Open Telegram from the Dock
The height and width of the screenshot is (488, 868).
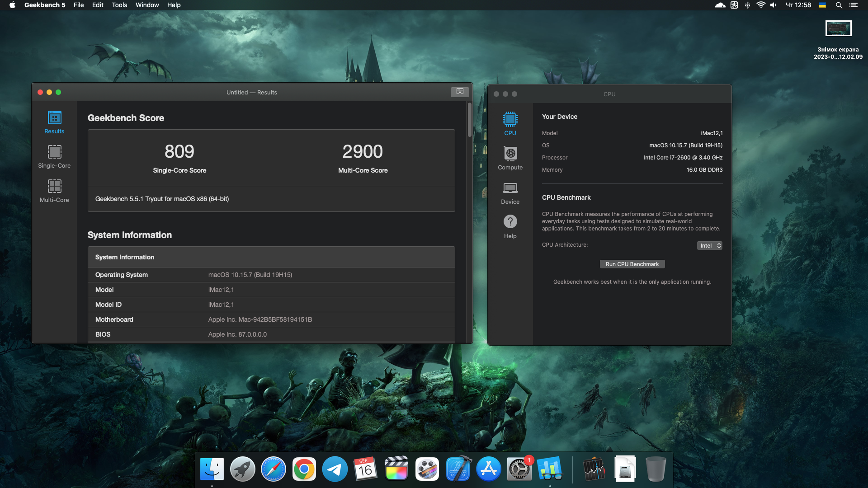click(x=335, y=469)
